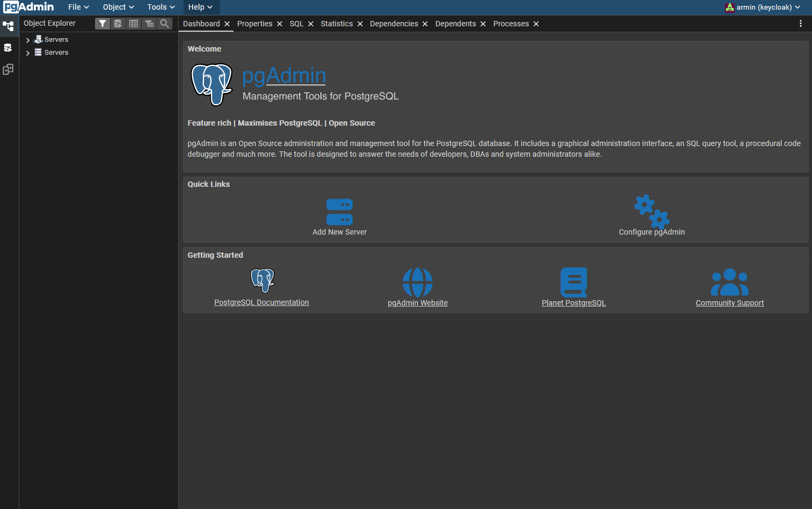Click the PostgreSQL Documentation elephant icon
This screenshot has height=509, width=812.
click(262, 280)
